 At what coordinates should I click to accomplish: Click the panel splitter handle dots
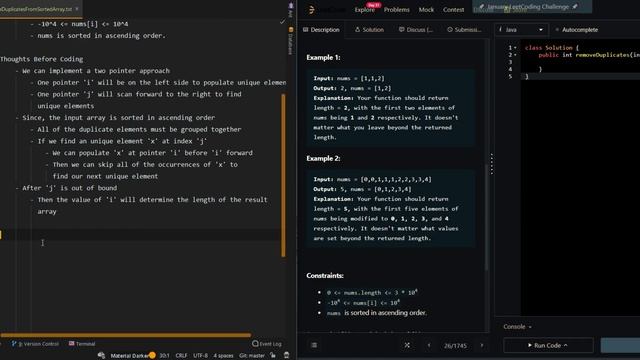[492, 164]
